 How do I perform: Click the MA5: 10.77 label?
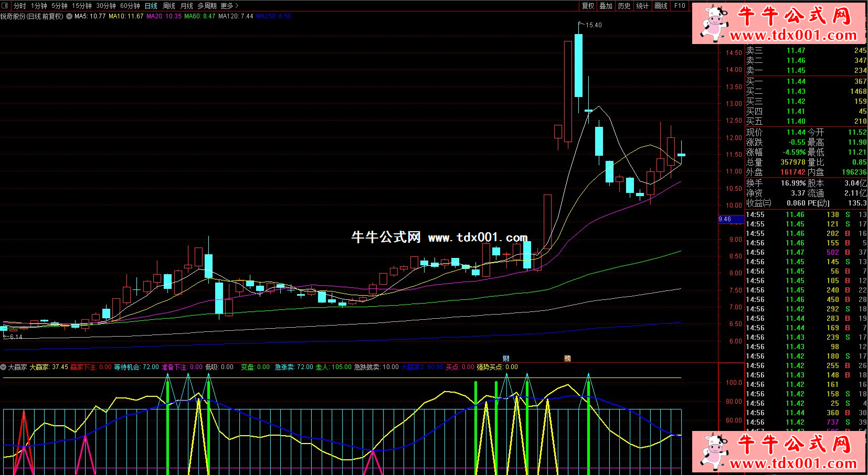(x=90, y=16)
